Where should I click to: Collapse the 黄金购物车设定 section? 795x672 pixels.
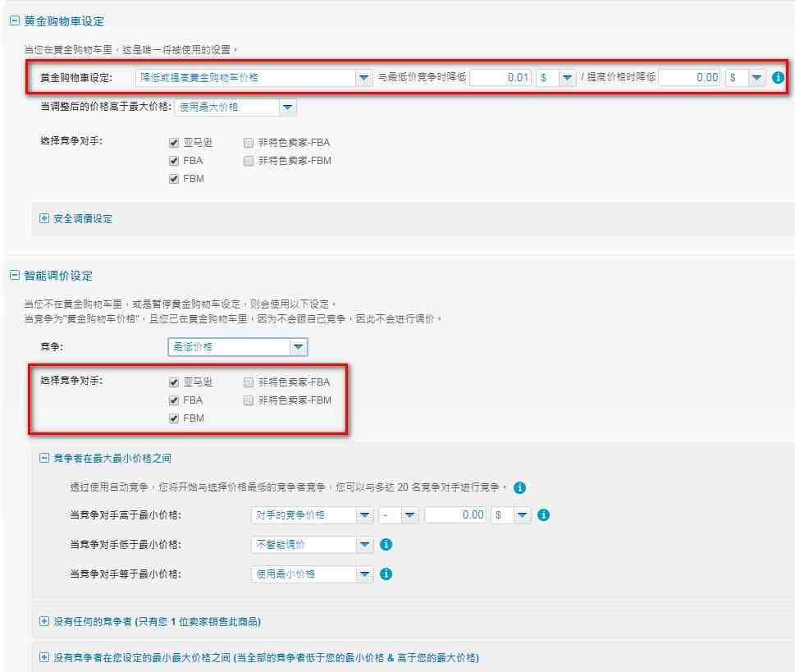click(14, 21)
